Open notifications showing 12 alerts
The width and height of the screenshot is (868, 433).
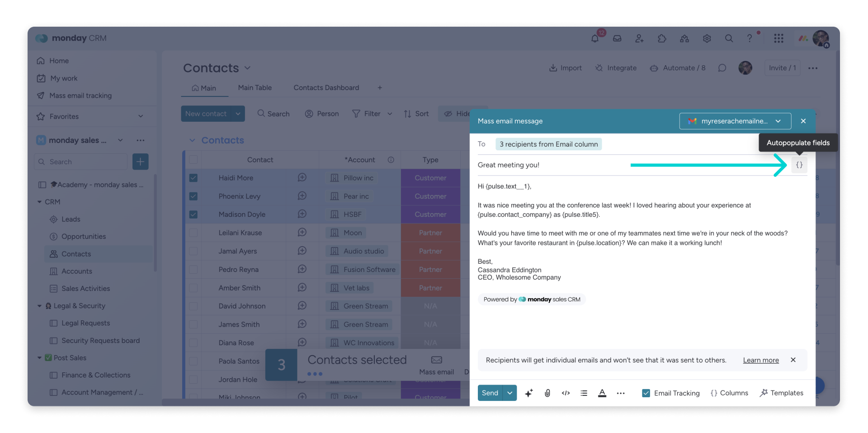coord(594,38)
